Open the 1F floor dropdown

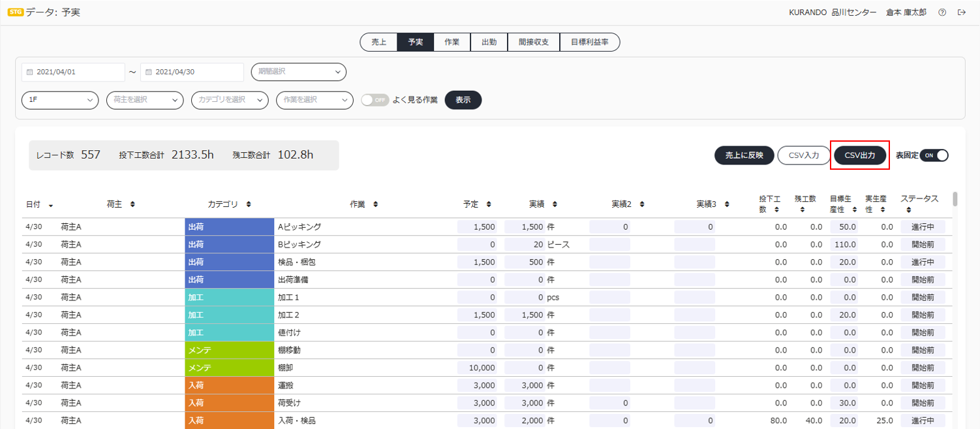(x=60, y=100)
